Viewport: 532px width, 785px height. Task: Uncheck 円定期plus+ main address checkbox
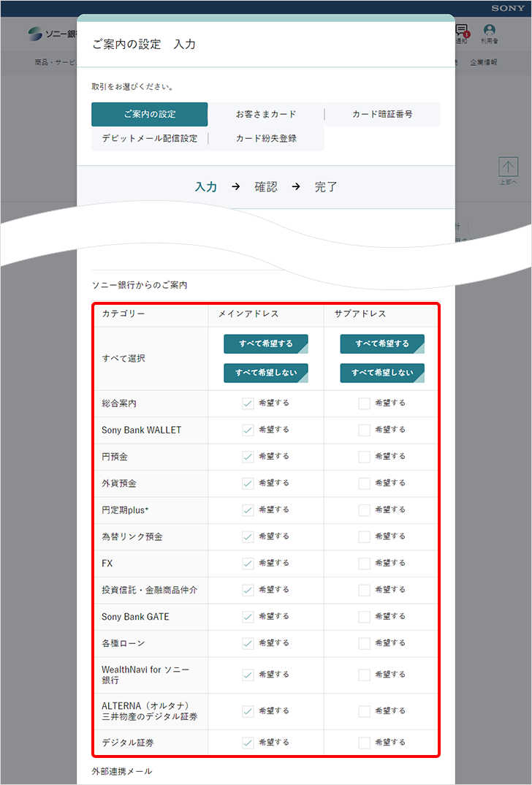pyautogui.click(x=248, y=510)
